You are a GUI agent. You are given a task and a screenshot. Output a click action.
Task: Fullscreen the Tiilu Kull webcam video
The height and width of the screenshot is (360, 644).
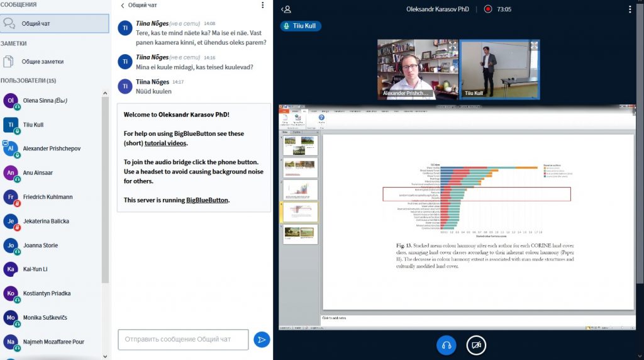click(x=534, y=45)
